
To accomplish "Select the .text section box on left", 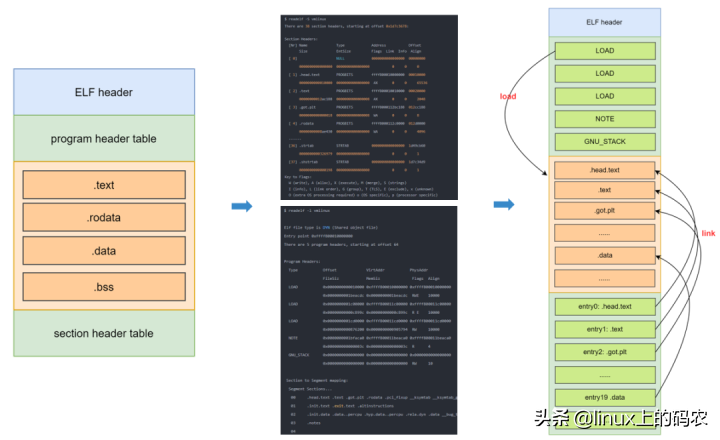I will point(104,185).
